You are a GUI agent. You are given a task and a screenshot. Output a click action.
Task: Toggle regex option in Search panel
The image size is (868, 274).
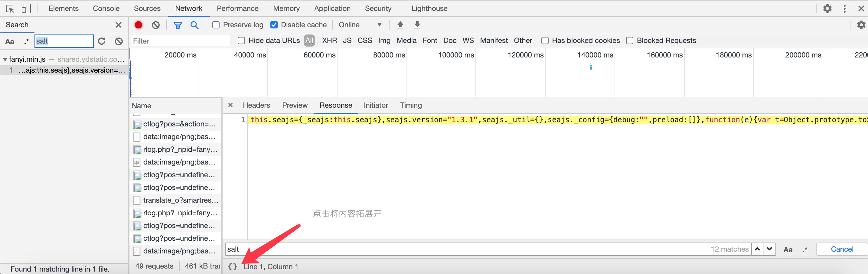[x=26, y=41]
